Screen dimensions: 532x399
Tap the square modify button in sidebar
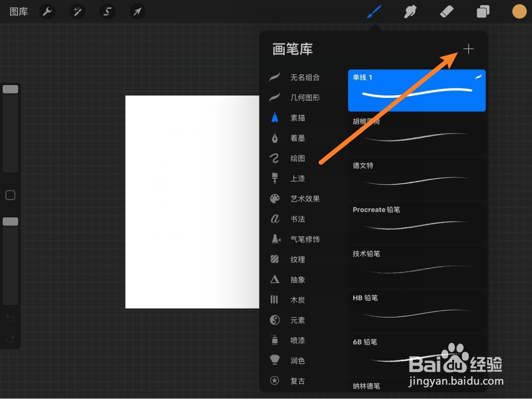click(10, 195)
